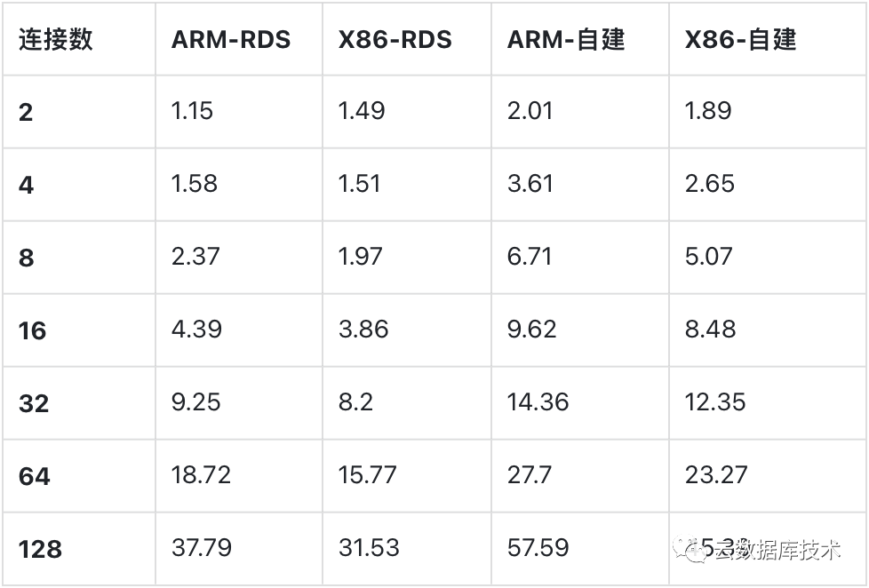Image resolution: width=869 pixels, height=588 pixels.
Task: Select the 连接数 column header
Action: [56, 39]
